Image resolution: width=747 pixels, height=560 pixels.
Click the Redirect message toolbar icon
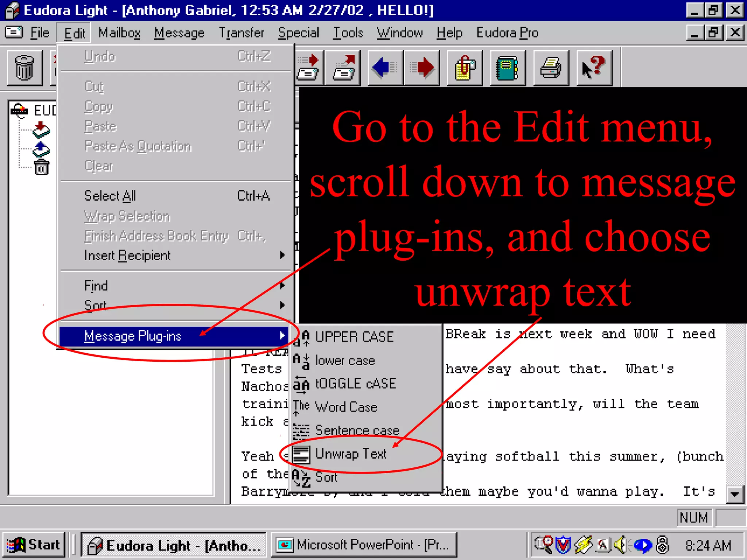coord(343,68)
